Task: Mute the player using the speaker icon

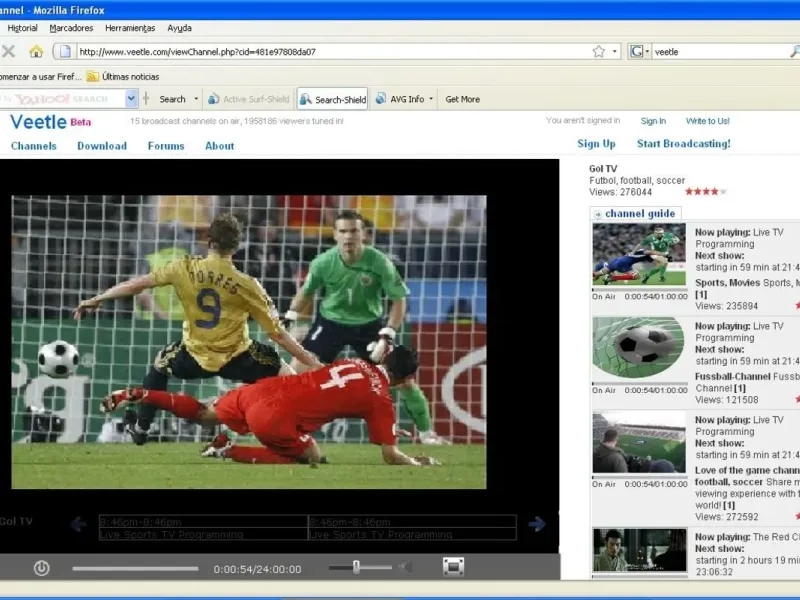Action: tap(405, 567)
